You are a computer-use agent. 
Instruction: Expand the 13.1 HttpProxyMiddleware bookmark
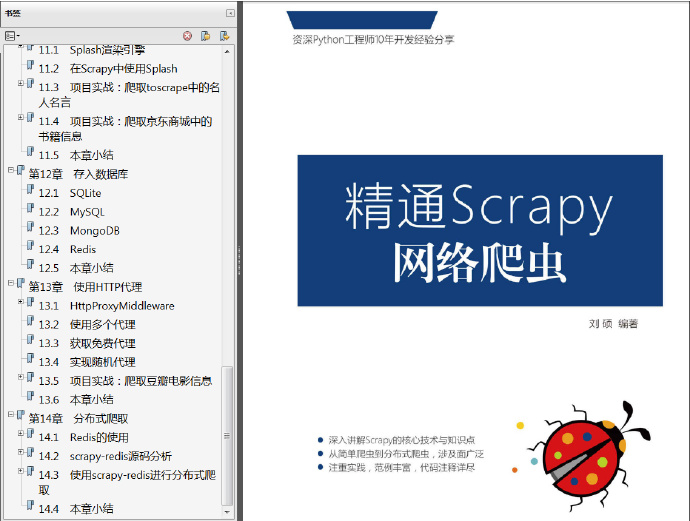click(x=20, y=301)
